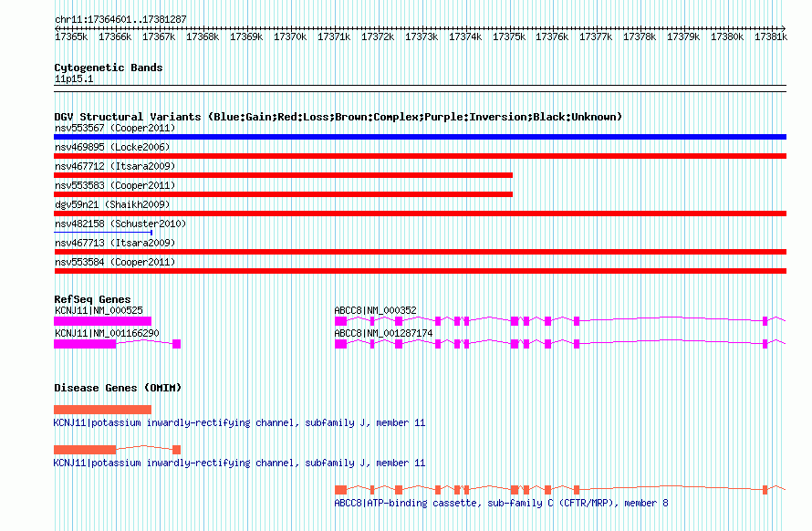This screenshot has width=812, height=531.
Task: Click the 17372k ruler tick label
Action: click(378, 36)
